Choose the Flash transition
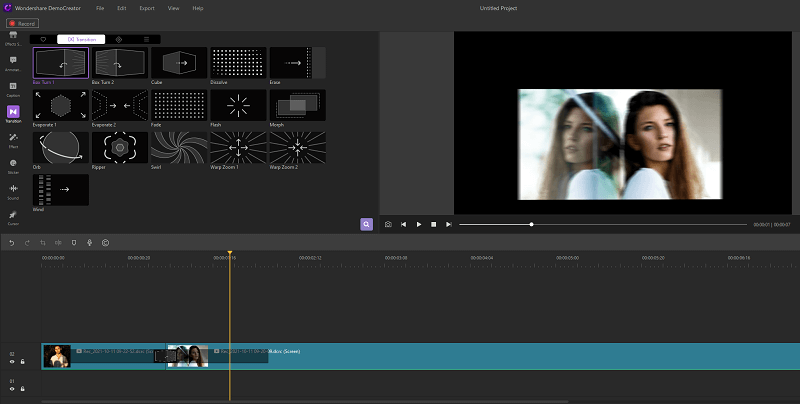This screenshot has width=800, height=404. (238, 106)
